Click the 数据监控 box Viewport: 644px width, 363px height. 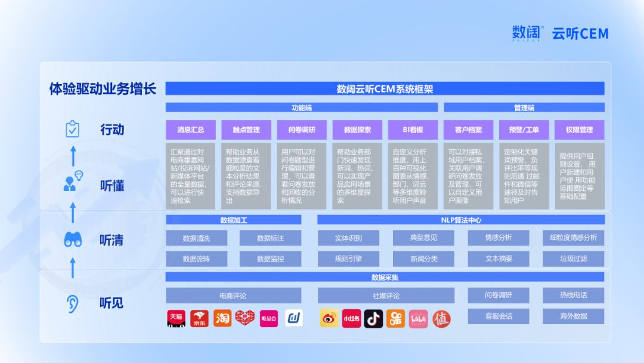pos(270,259)
